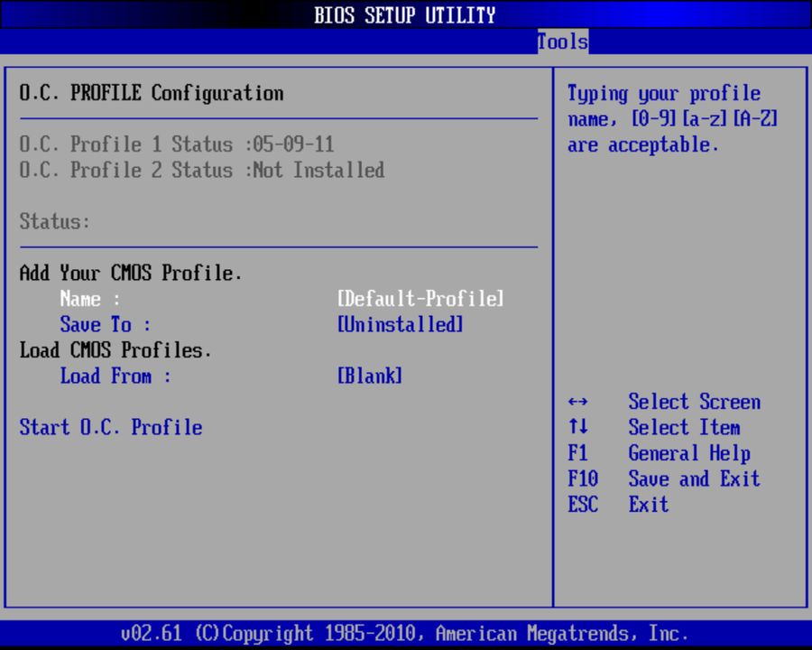The width and height of the screenshot is (812, 650).
Task: Click the BIOS SETUP UTILITY title bar
Action: click(405, 14)
